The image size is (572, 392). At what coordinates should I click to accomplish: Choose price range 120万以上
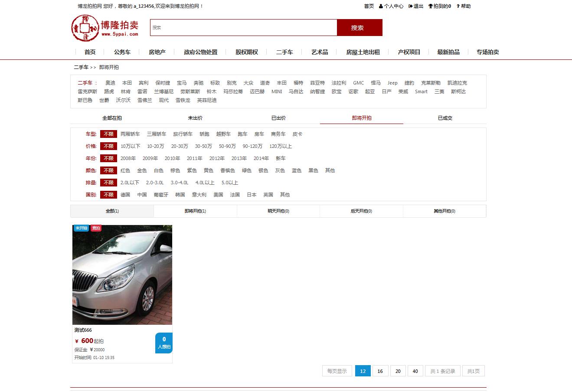pyautogui.click(x=281, y=146)
